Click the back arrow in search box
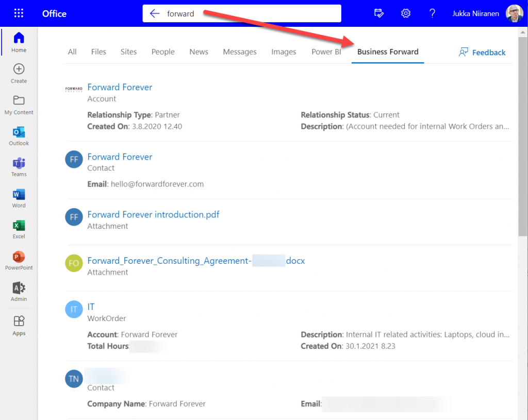The image size is (528, 420). point(155,13)
